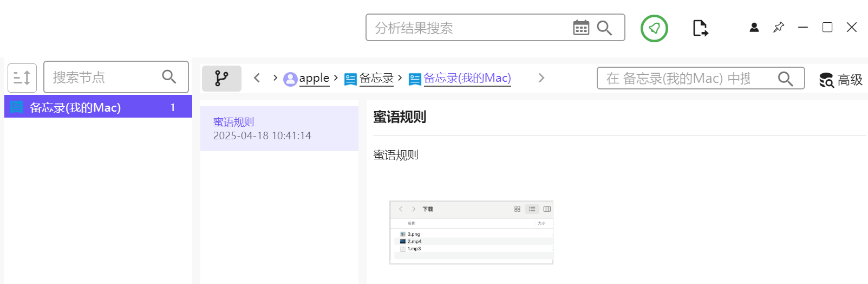The height and width of the screenshot is (284, 868).
Task: Select the 蜜语规则 note list entry
Action: click(x=279, y=128)
